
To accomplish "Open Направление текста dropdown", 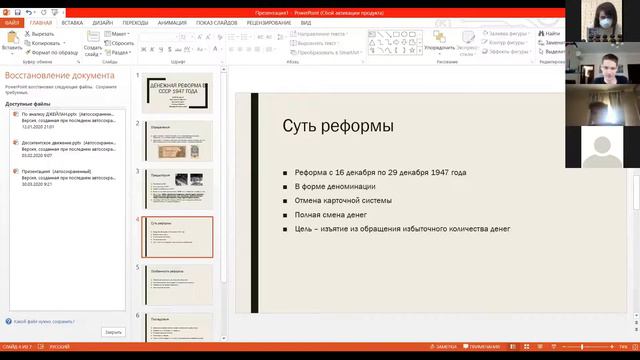I will coord(320,34).
